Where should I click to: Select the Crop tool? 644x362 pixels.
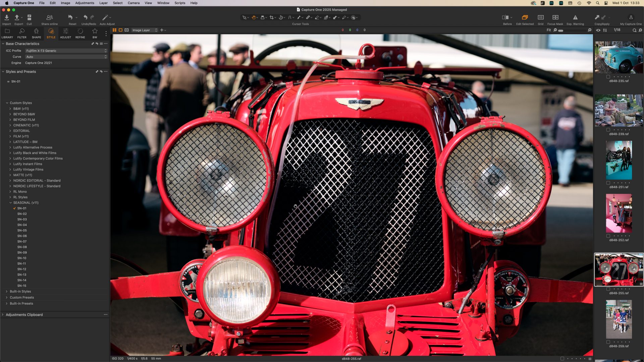272,17
